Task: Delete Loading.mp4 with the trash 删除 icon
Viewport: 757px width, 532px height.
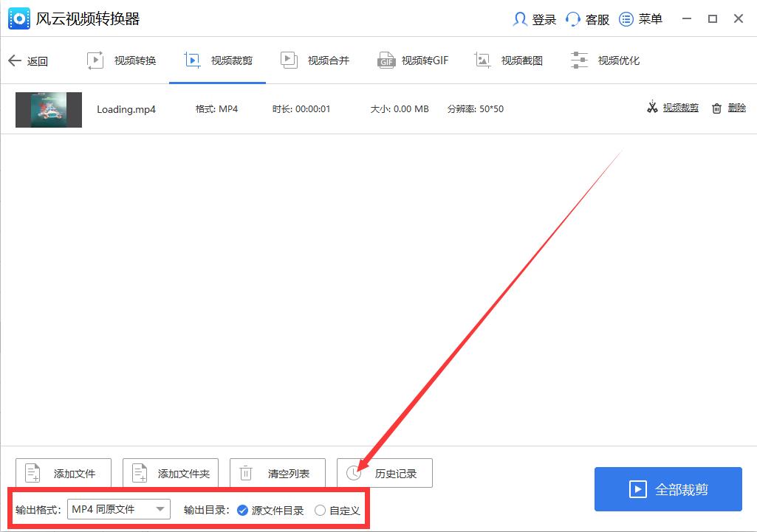Action: (727, 108)
